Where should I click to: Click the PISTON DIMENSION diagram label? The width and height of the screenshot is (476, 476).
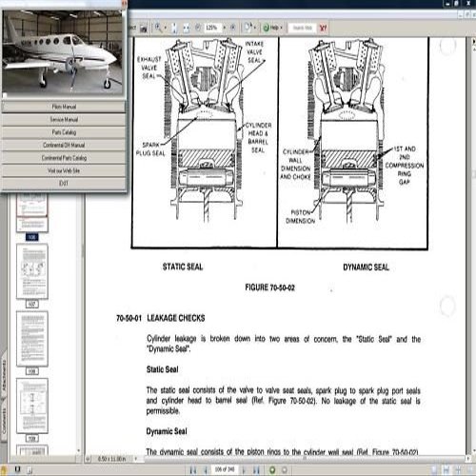(300, 216)
